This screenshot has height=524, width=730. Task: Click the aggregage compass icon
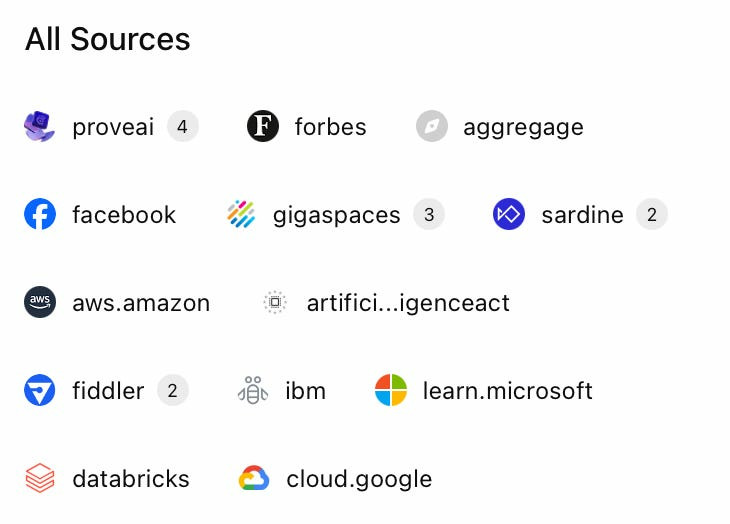tap(432, 126)
